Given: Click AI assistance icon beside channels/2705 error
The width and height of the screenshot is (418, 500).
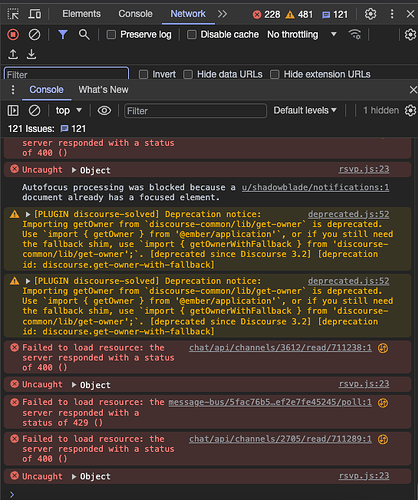Looking at the screenshot, I should [x=383, y=439].
